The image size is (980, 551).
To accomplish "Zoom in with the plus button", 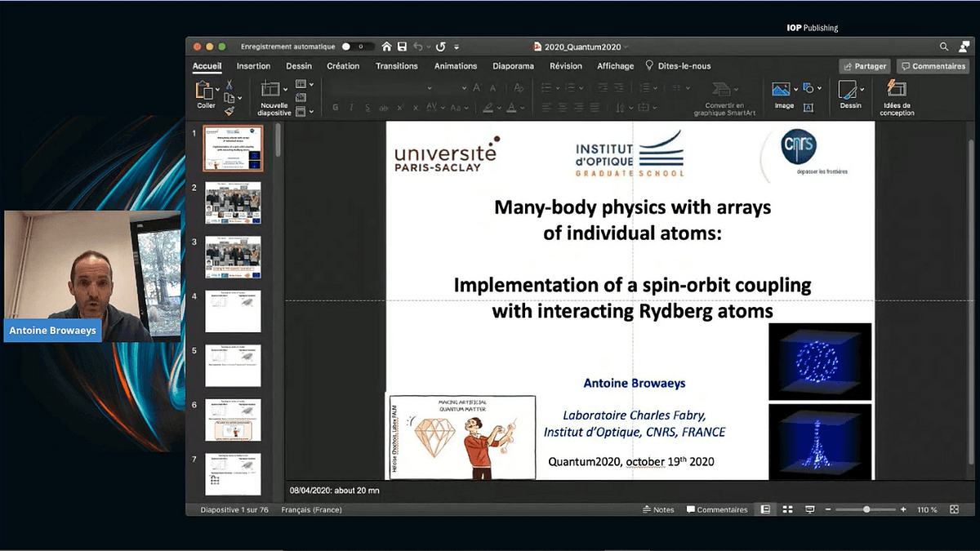I will tap(903, 509).
